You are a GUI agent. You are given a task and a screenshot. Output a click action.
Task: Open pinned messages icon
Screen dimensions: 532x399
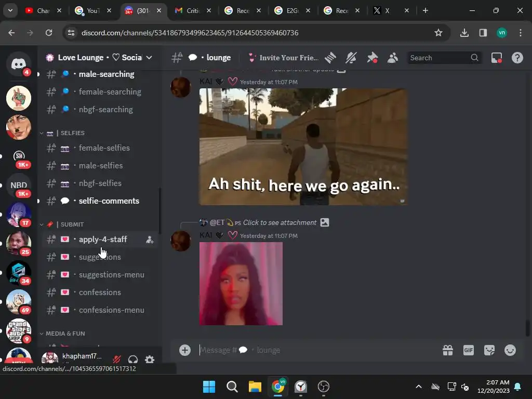click(x=372, y=58)
